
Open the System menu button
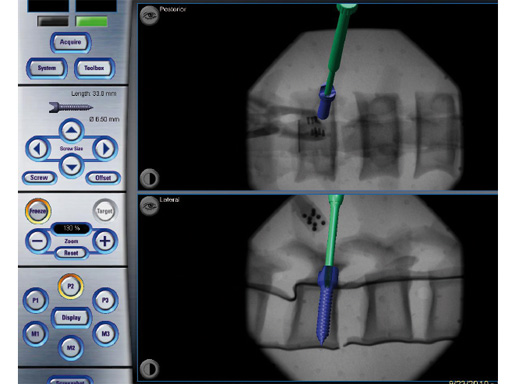coord(47,68)
